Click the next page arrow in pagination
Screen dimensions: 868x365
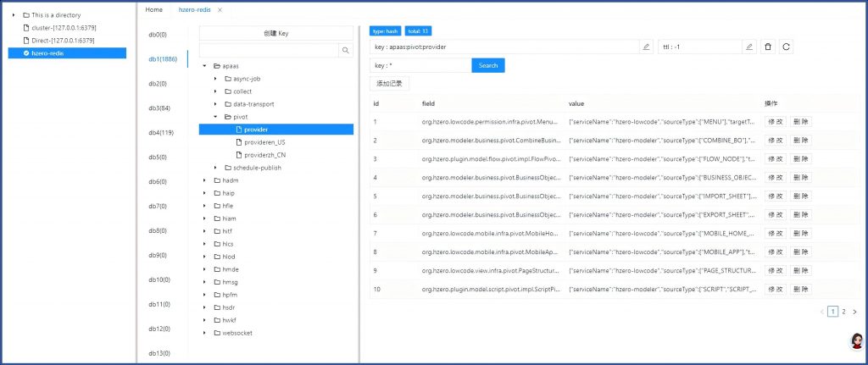click(x=854, y=312)
